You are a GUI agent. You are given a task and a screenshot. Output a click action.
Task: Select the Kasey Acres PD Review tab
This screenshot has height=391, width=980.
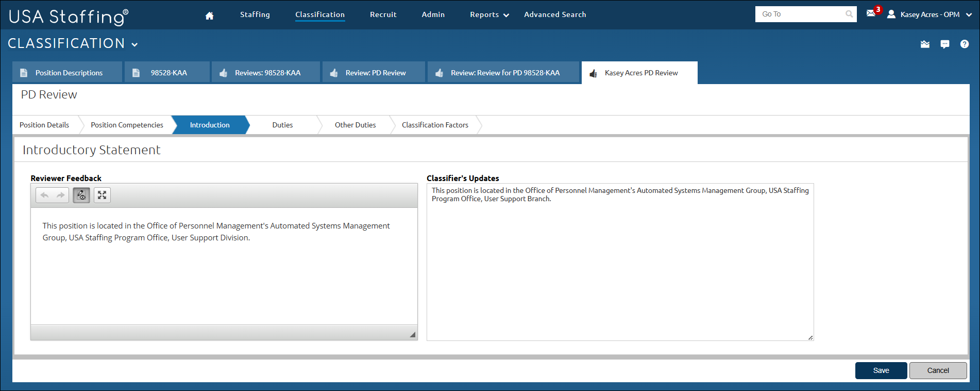point(639,73)
